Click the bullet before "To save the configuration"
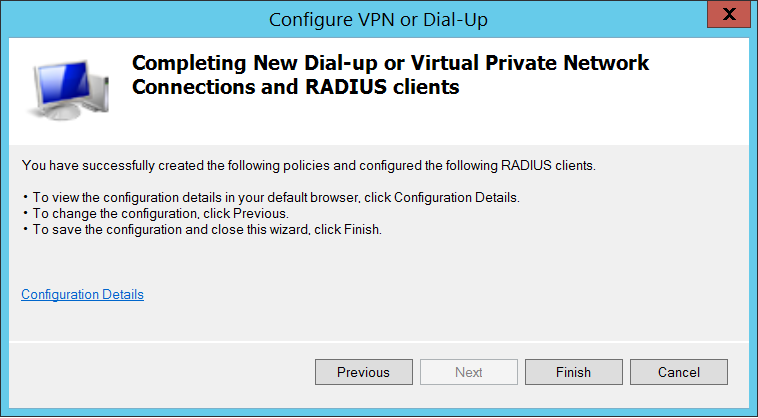Viewport: 758px width, 418px height. [24, 229]
